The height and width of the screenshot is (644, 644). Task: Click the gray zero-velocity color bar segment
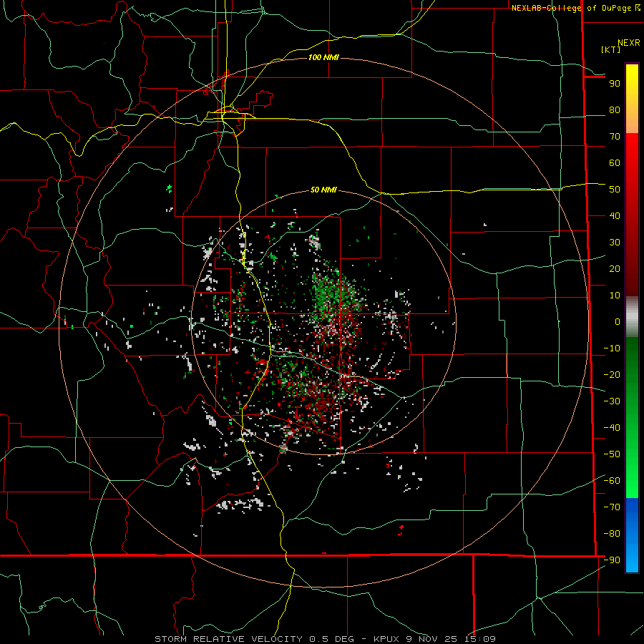pyautogui.click(x=632, y=317)
